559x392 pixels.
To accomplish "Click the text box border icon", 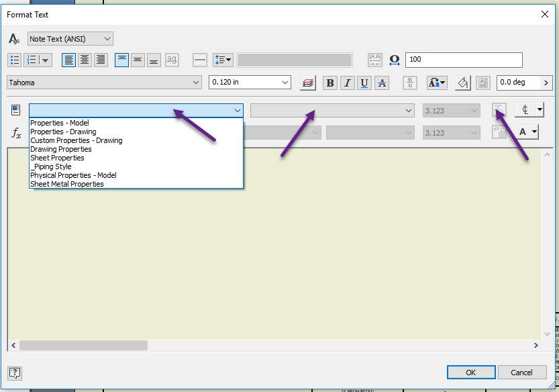I will pos(484,83).
